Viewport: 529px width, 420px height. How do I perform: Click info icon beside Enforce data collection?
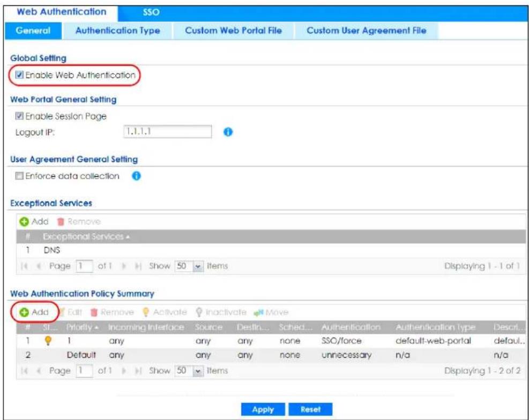point(136,176)
